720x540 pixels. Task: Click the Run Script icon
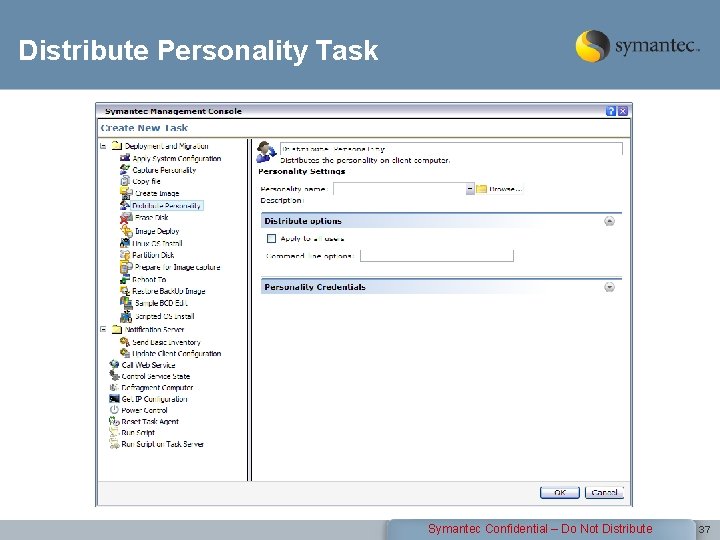point(114,432)
